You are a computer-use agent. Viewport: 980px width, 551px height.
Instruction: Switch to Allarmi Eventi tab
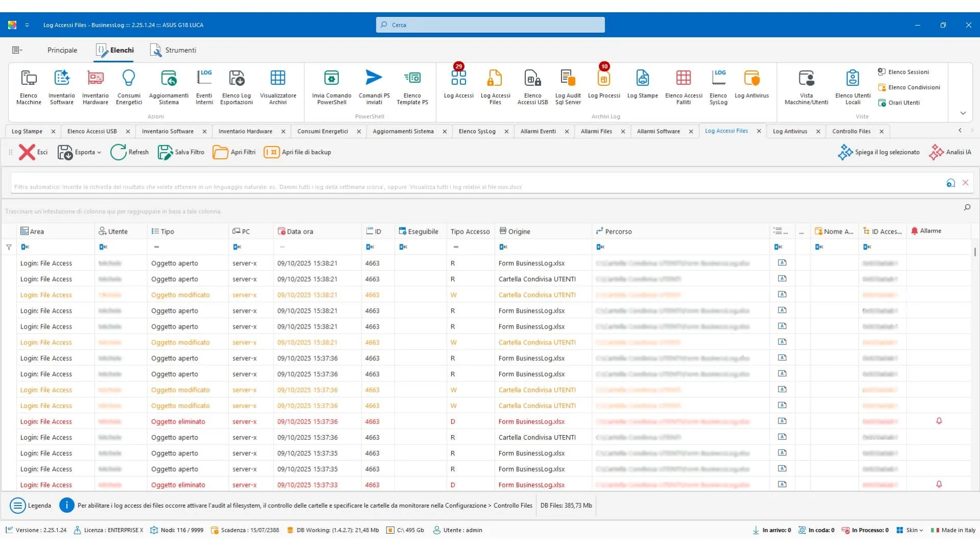click(x=538, y=131)
